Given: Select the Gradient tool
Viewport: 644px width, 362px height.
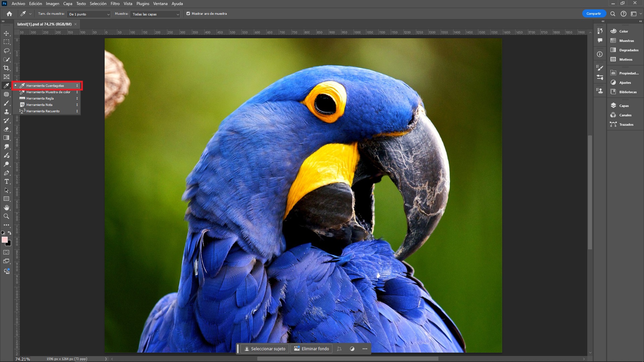Looking at the screenshot, I should click(6, 138).
